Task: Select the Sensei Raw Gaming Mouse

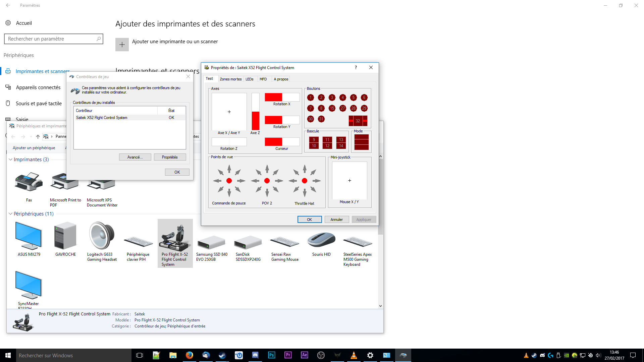Action: pyautogui.click(x=285, y=248)
